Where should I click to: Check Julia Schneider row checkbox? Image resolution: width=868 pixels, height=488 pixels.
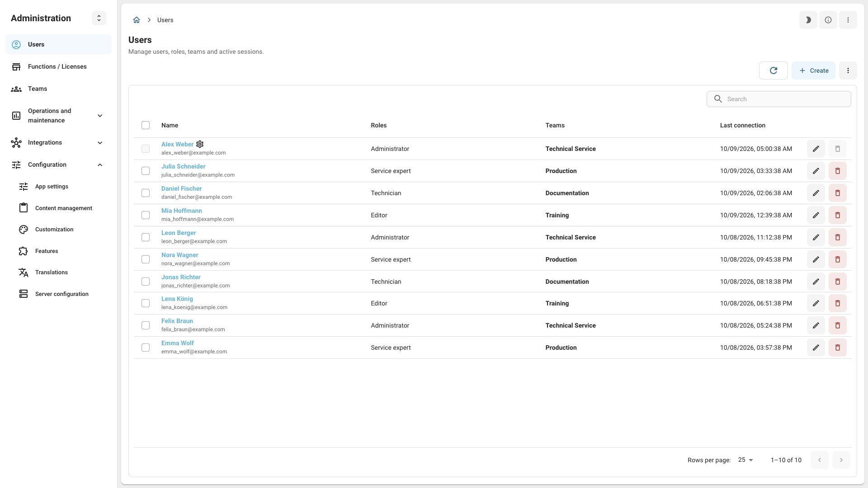click(145, 171)
